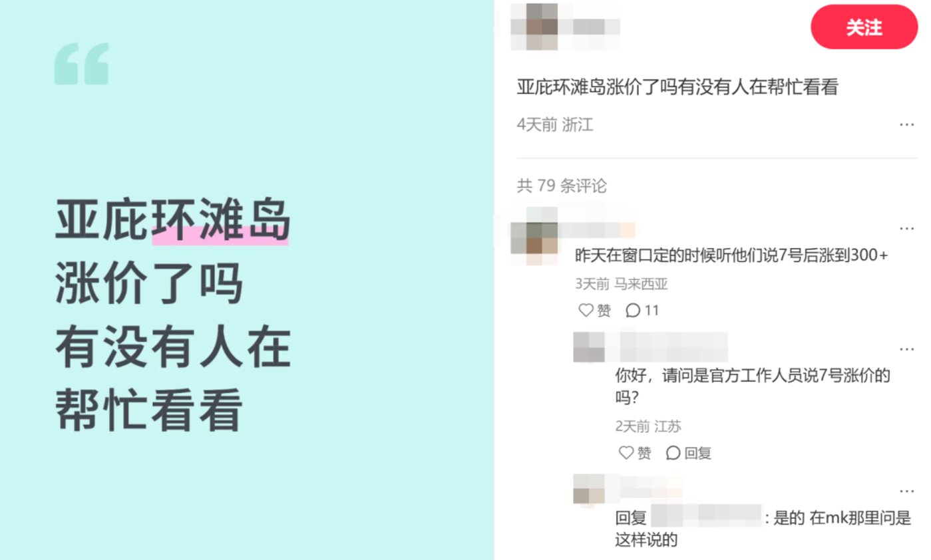Open options menu for 江苏 reply
The height and width of the screenshot is (560, 931).
[x=906, y=349]
